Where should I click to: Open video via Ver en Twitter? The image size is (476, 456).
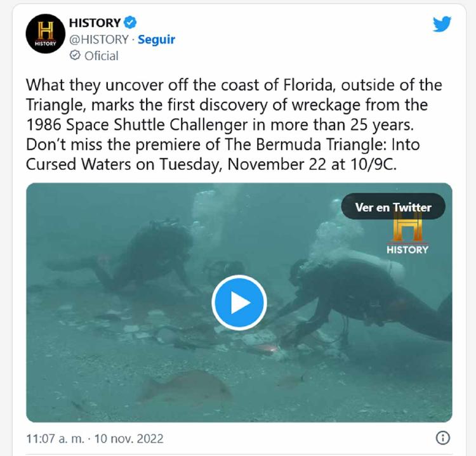393,207
